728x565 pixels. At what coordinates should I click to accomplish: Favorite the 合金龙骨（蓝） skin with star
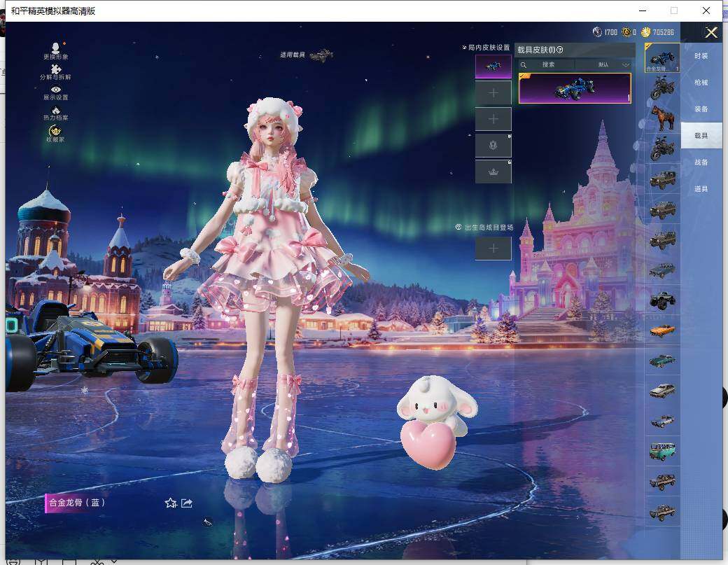(x=170, y=503)
